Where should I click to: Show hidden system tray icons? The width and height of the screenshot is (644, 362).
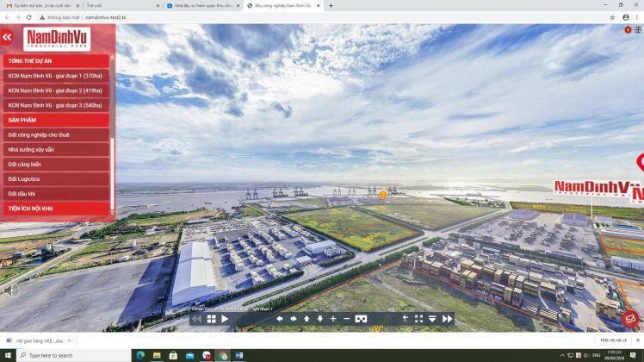(561, 355)
